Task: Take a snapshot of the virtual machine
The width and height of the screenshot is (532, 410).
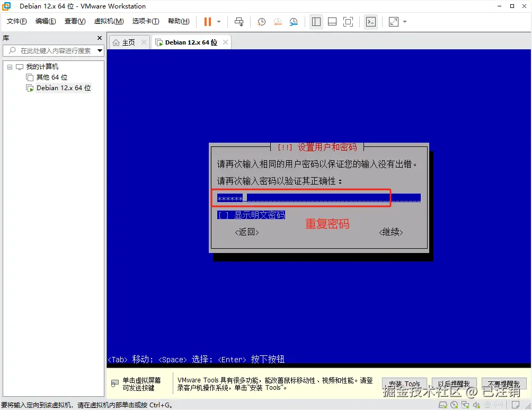Action: point(261,22)
